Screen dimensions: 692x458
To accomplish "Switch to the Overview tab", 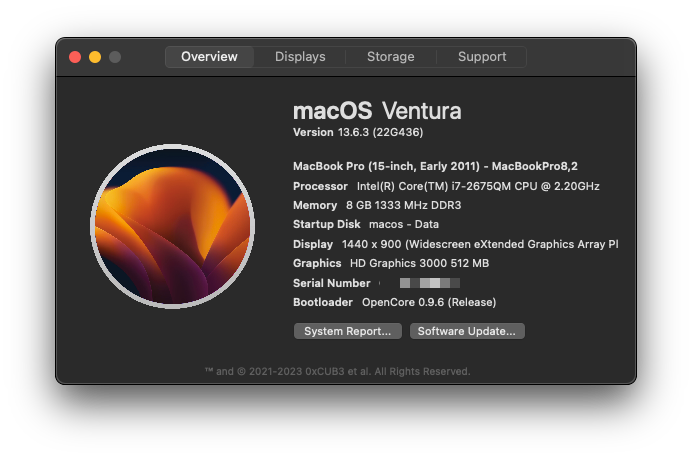I will (x=209, y=57).
